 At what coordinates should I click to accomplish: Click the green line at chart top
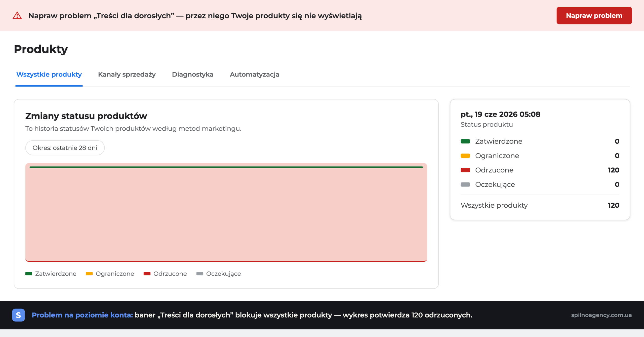(x=226, y=167)
